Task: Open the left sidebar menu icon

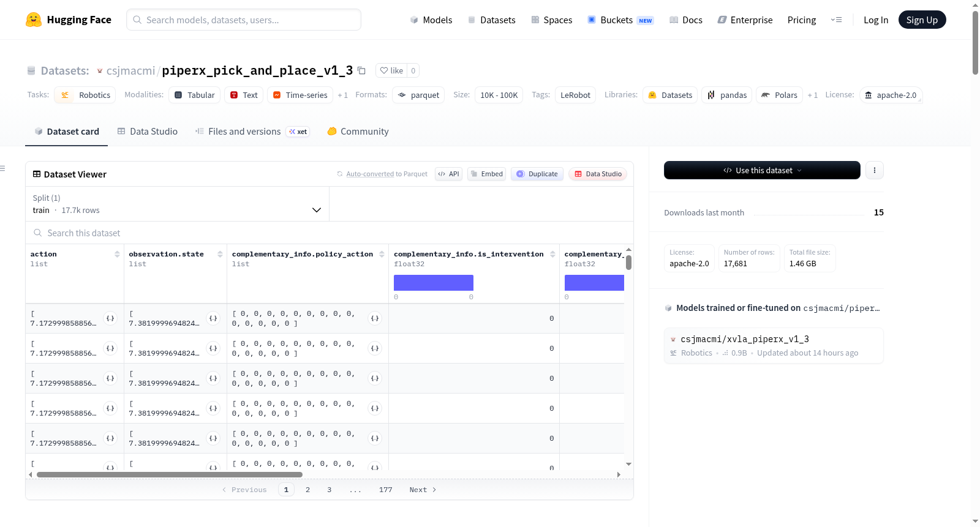Action: click(x=2, y=168)
